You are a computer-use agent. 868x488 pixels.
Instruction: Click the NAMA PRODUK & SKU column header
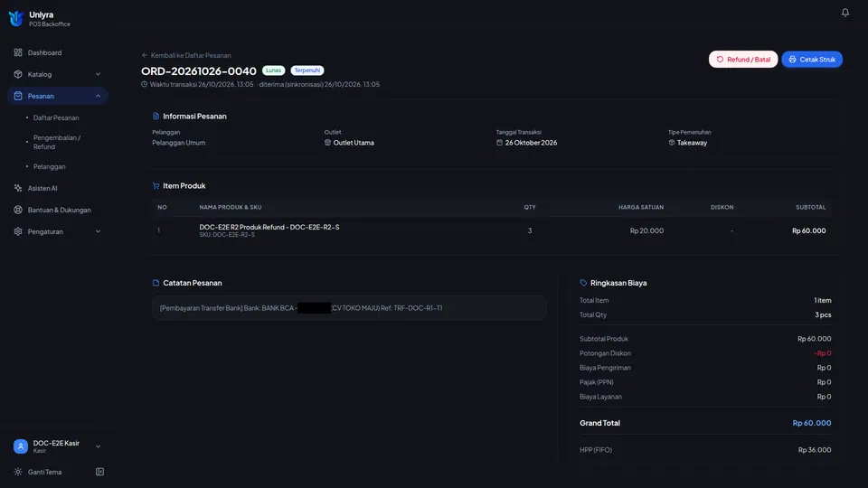tap(231, 207)
